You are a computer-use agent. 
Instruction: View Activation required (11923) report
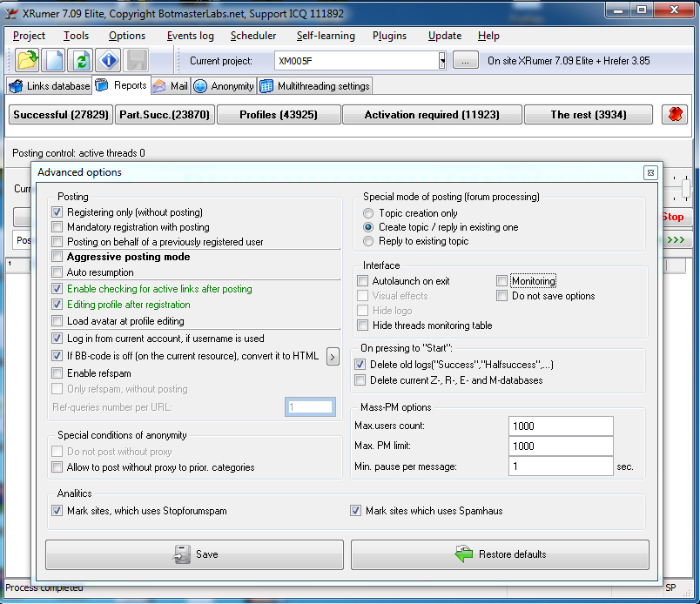[x=432, y=115]
